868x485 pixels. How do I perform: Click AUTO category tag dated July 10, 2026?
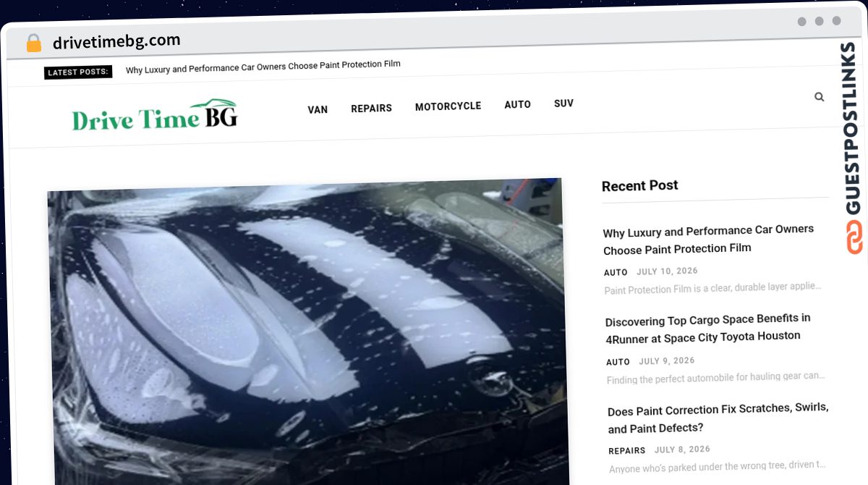[x=616, y=272]
